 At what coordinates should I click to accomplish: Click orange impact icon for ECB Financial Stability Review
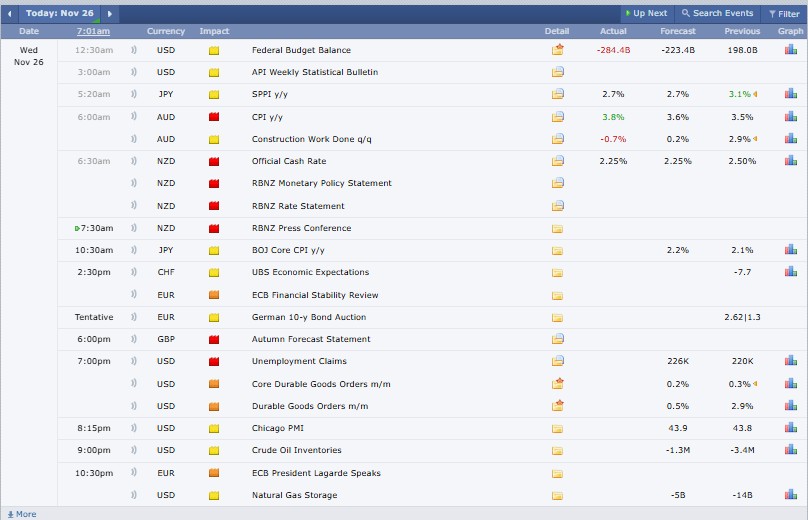click(x=214, y=296)
